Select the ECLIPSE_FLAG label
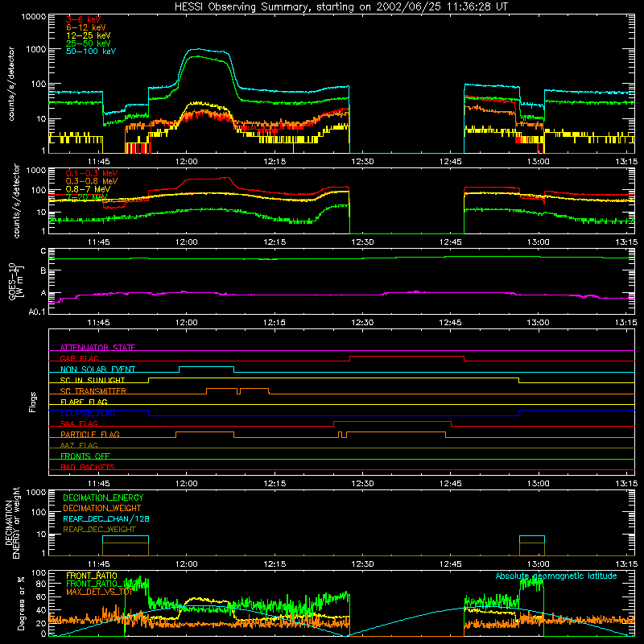This screenshot has width=644, height=644. click(x=88, y=413)
